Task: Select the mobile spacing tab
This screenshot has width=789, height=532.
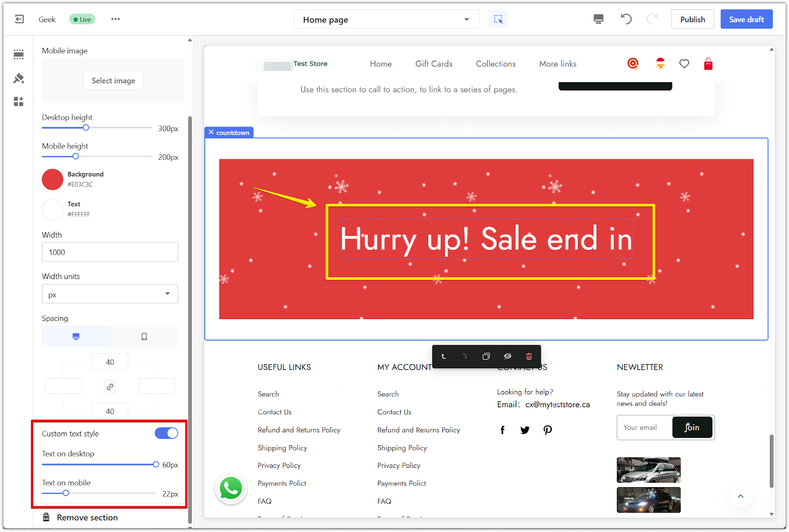Action: pos(144,337)
